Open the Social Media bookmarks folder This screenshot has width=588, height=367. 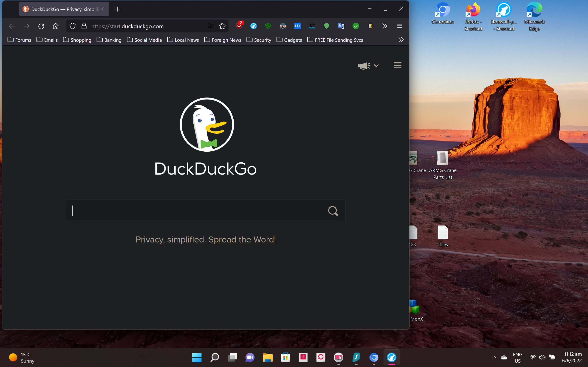point(144,40)
